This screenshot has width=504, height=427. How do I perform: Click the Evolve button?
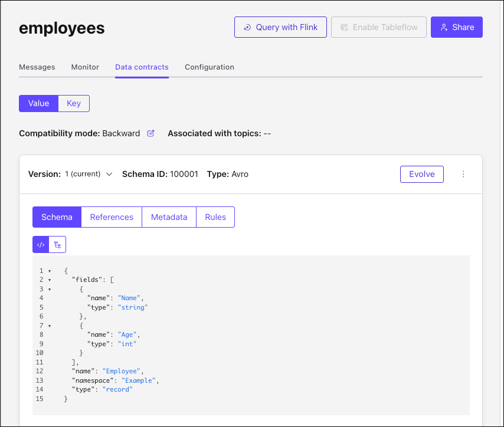421,174
